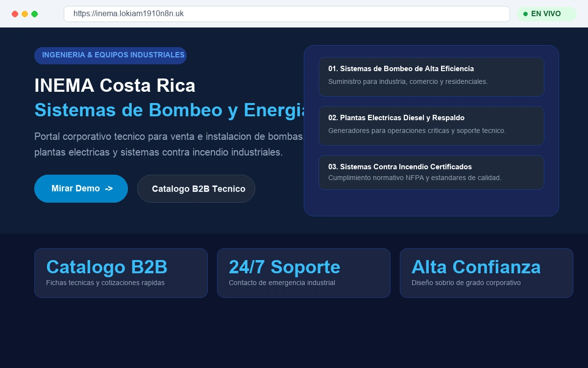Select the 24/7 Soporte stat card
Image resolution: width=588 pixels, height=368 pixels.
(x=304, y=273)
